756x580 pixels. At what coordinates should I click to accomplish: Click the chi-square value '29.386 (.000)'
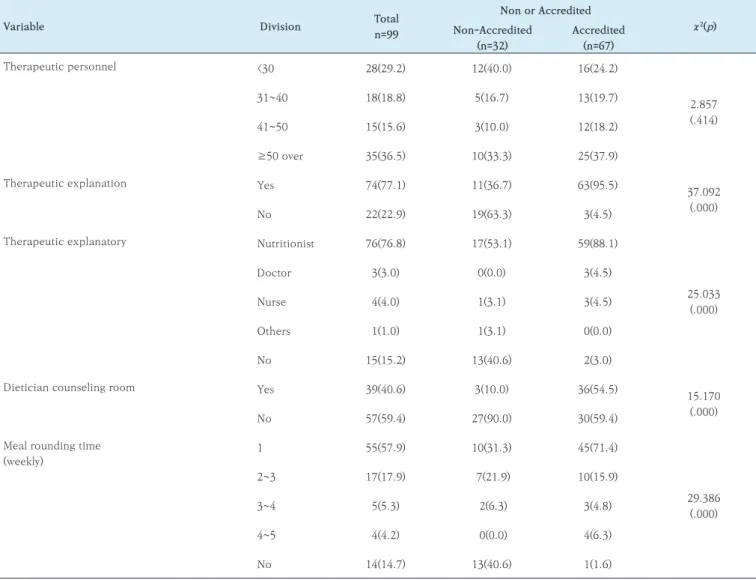pos(704,505)
